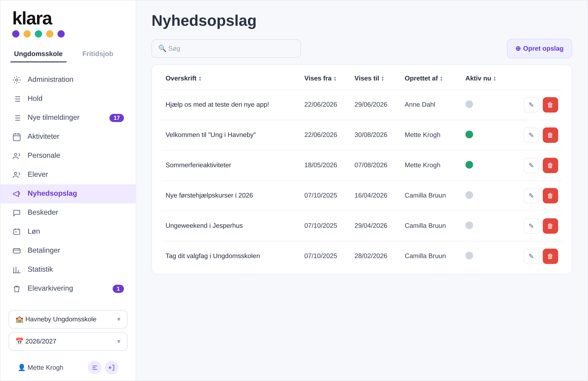Toggle green active dot for Sommerferieaktiviteter
The width and height of the screenshot is (588, 381).
click(469, 165)
